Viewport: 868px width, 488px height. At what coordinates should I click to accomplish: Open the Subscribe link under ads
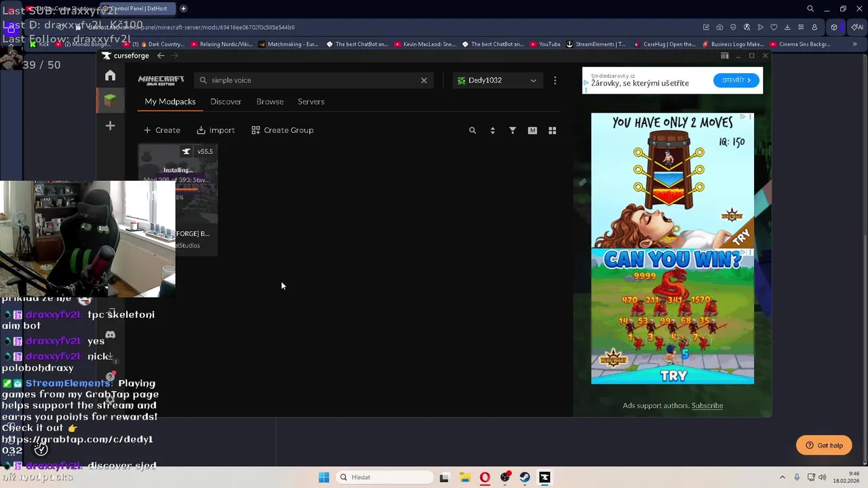[x=707, y=405]
